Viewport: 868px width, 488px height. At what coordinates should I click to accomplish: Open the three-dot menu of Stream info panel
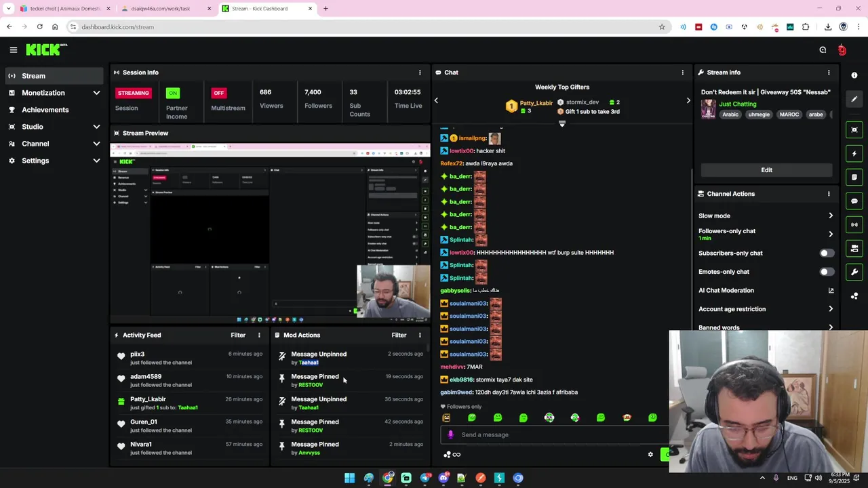pyautogui.click(x=829, y=73)
